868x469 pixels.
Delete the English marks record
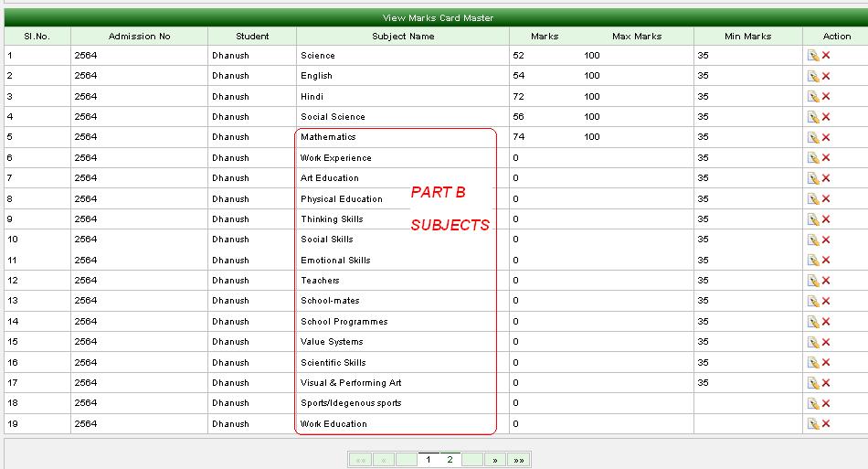(826, 76)
